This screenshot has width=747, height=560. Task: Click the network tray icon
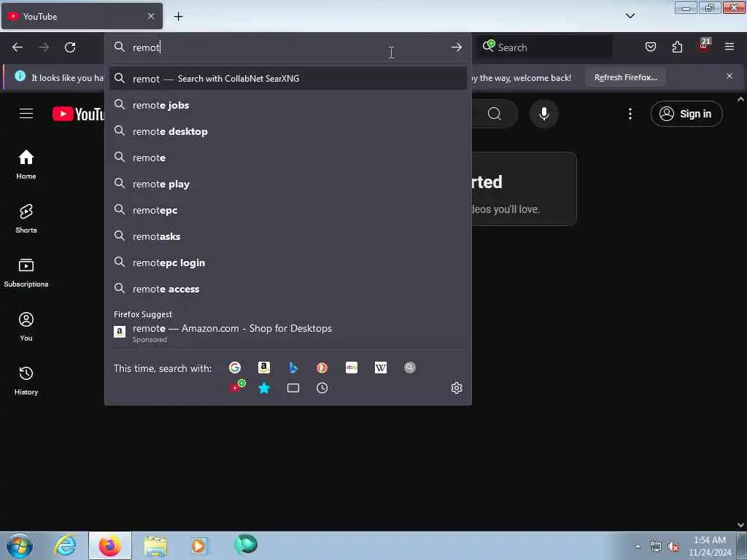(x=656, y=547)
